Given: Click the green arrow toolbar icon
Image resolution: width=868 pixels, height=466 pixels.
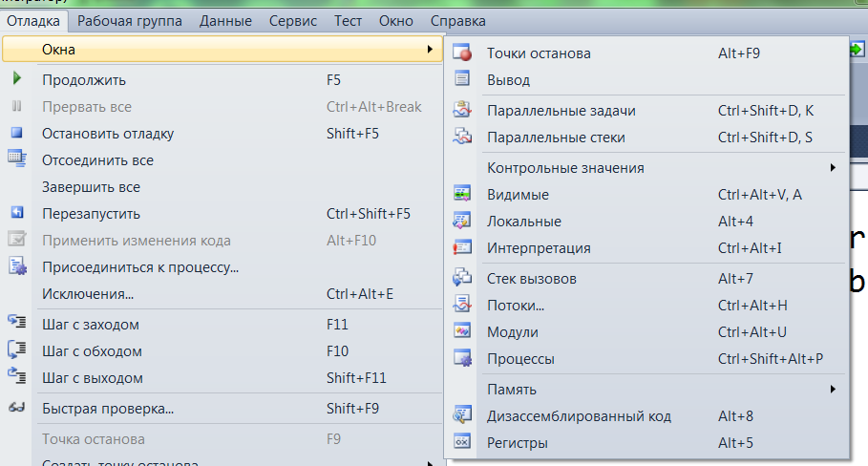Looking at the screenshot, I should (857, 50).
